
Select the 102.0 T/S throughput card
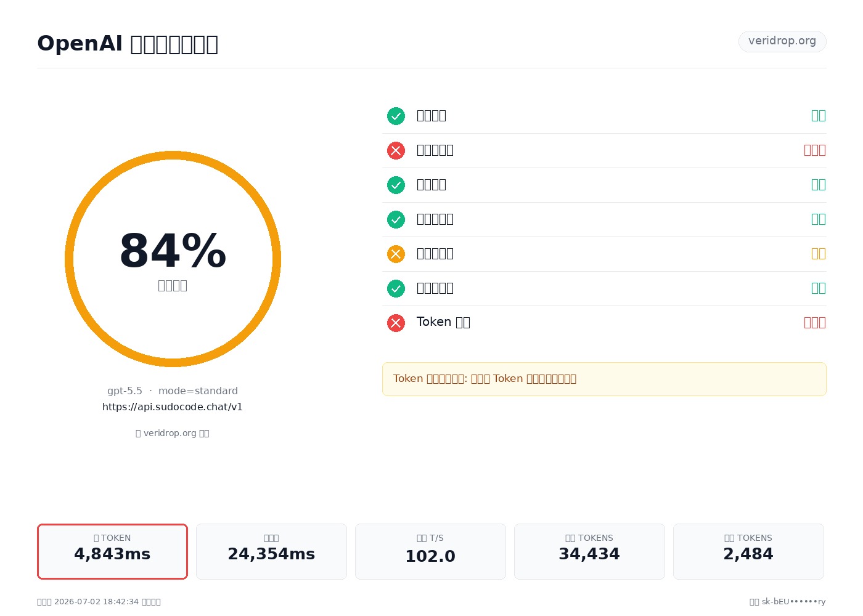click(x=430, y=551)
